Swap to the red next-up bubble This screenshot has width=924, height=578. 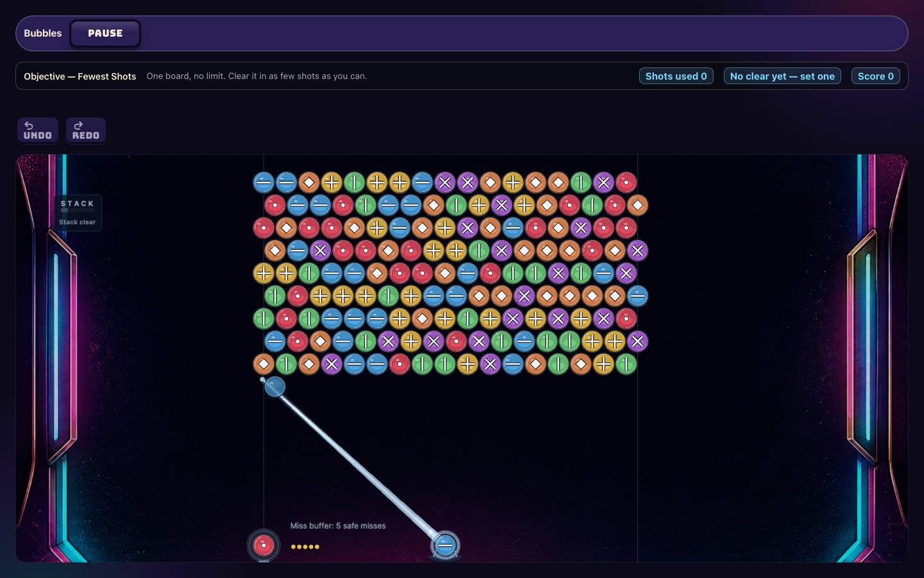(x=264, y=546)
